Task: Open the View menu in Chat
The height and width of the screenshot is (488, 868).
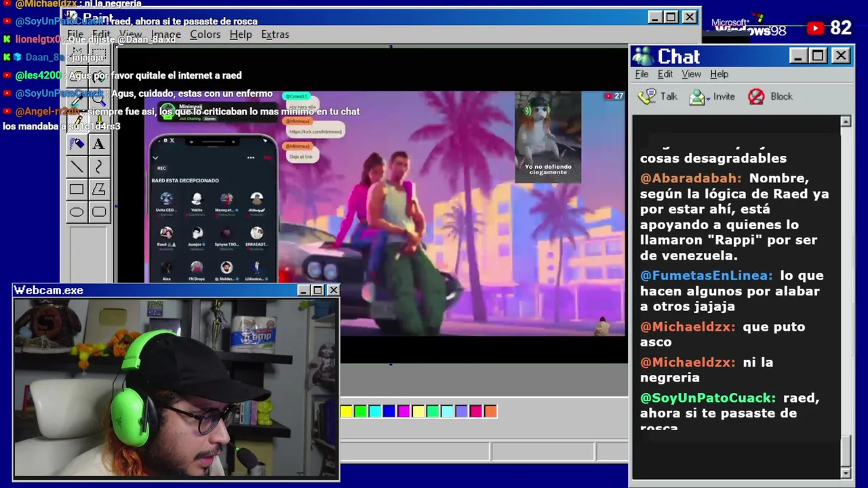Action: [x=691, y=74]
